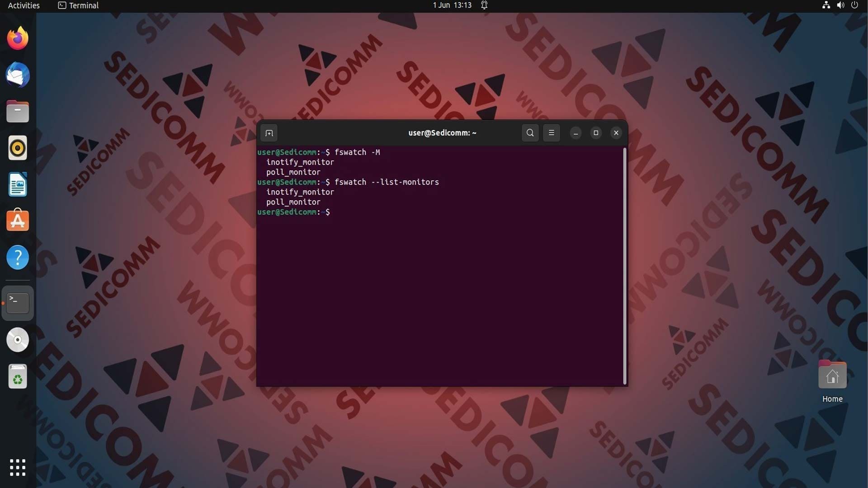Image resolution: width=868 pixels, height=488 pixels.
Task: Open the Help icon in dock
Action: (18, 258)
